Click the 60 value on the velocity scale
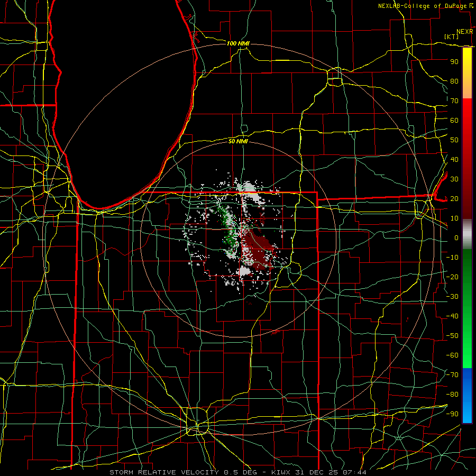 click(454, 121)
